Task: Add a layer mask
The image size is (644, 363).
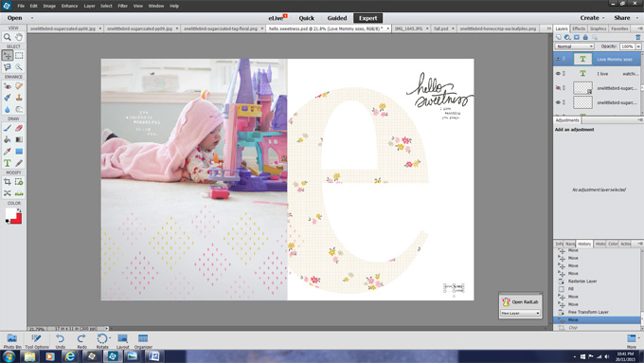Action: click(576, 37)
